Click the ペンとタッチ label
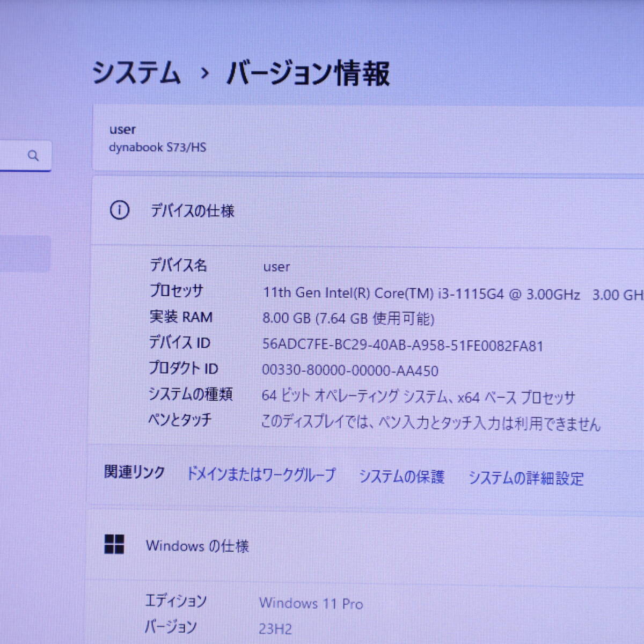Image resolution: width=644 pixels, height=644 pixels. click(180, 419)
